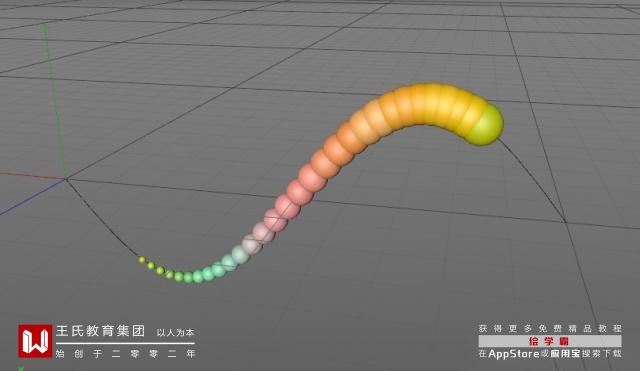Select the large yellow-green sphere at the chain head

coord(484,125)
